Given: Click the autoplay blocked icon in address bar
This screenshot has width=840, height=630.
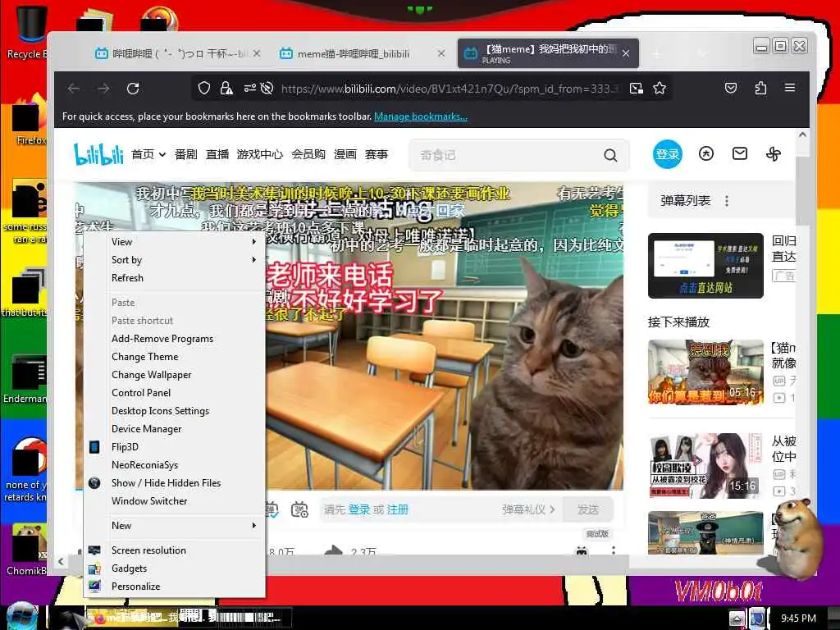Looking at the screenshot, I should tap(267, 89).
